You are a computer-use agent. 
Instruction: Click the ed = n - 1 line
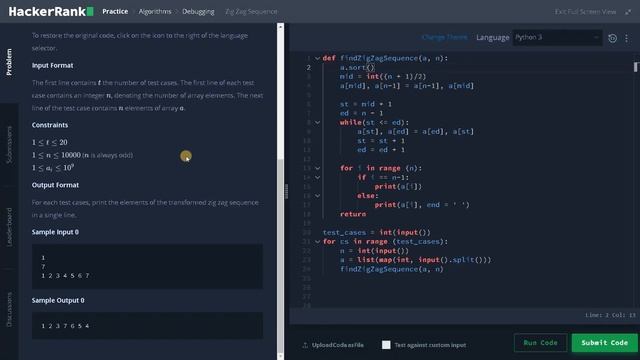[361, 113]
